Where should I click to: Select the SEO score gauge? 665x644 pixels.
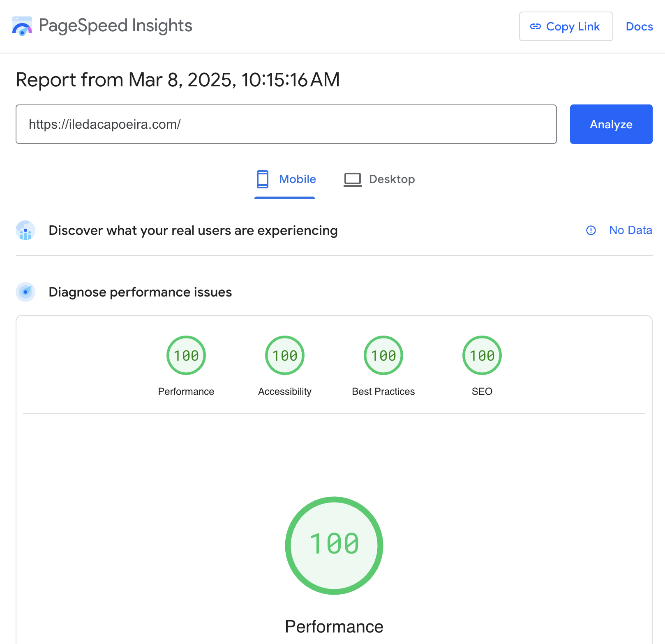click(482, 355)
